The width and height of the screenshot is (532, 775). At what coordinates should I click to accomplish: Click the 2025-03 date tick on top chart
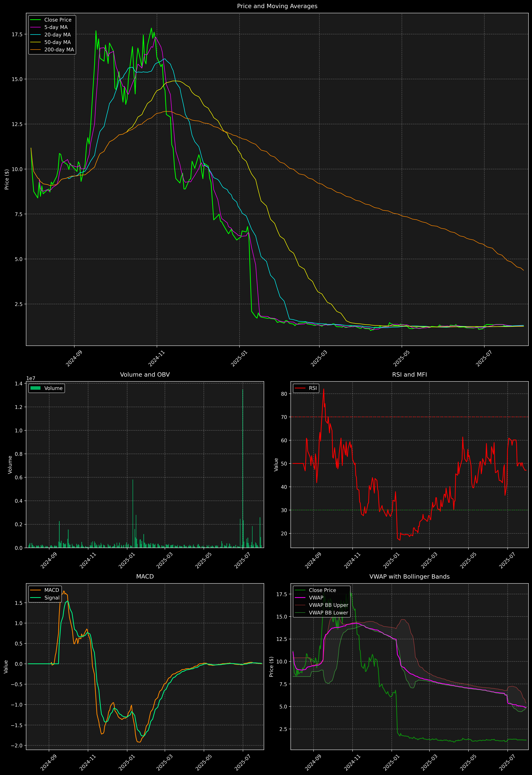point(319,358)
